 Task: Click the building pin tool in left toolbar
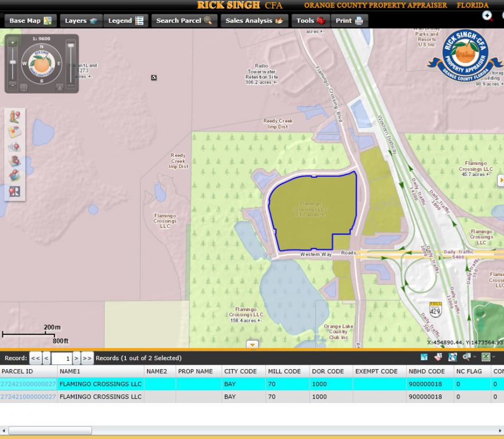(x=14, y=161)
